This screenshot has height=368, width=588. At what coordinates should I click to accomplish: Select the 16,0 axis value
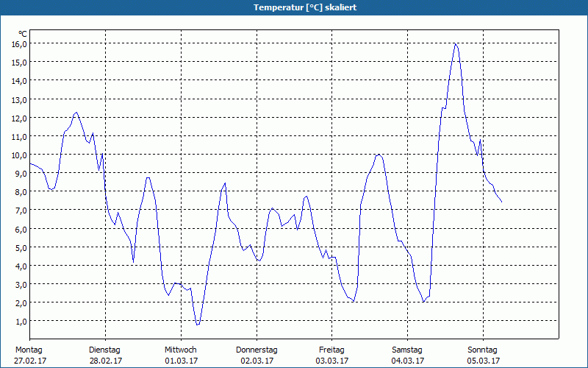[20, 44]
